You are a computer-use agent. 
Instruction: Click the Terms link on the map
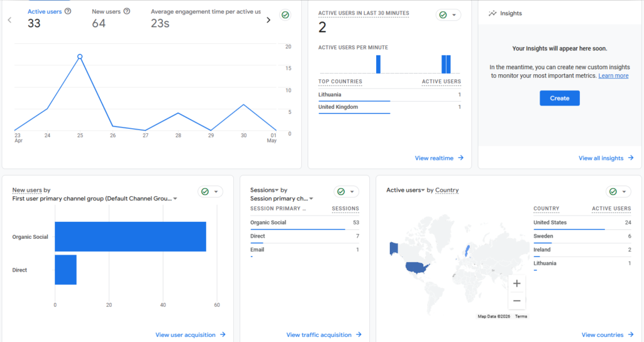521,317
